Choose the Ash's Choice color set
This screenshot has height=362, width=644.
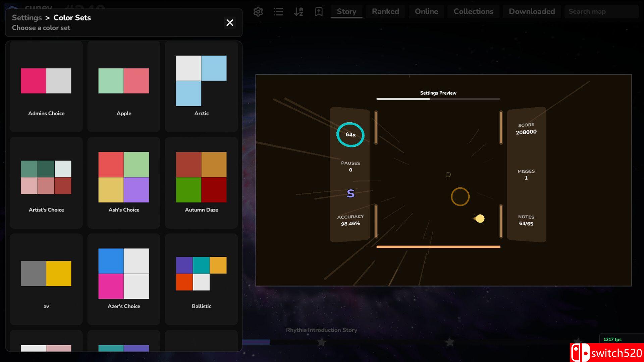click(124, 183)
